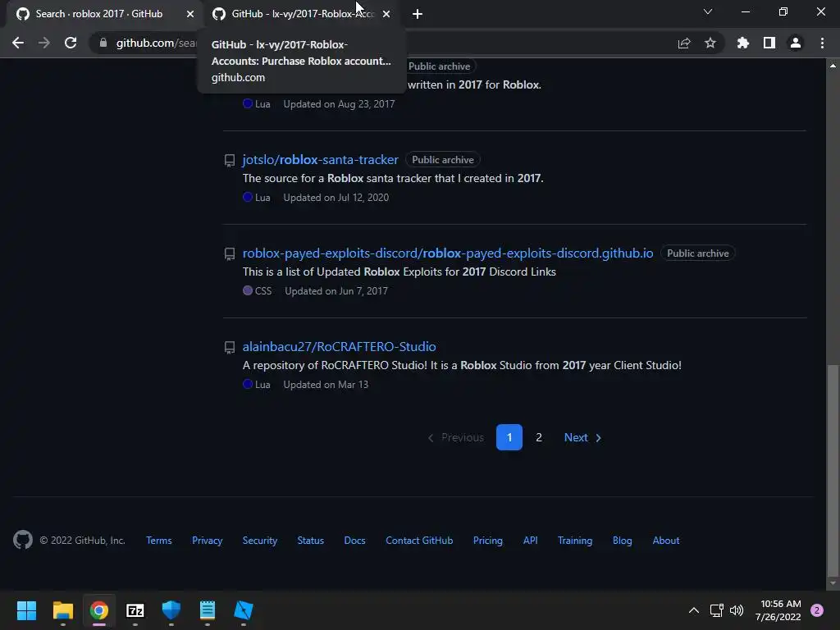Open Windows Security shield in taskbar
The height and width of the screenshot is (630, 840).
point(171,610)
